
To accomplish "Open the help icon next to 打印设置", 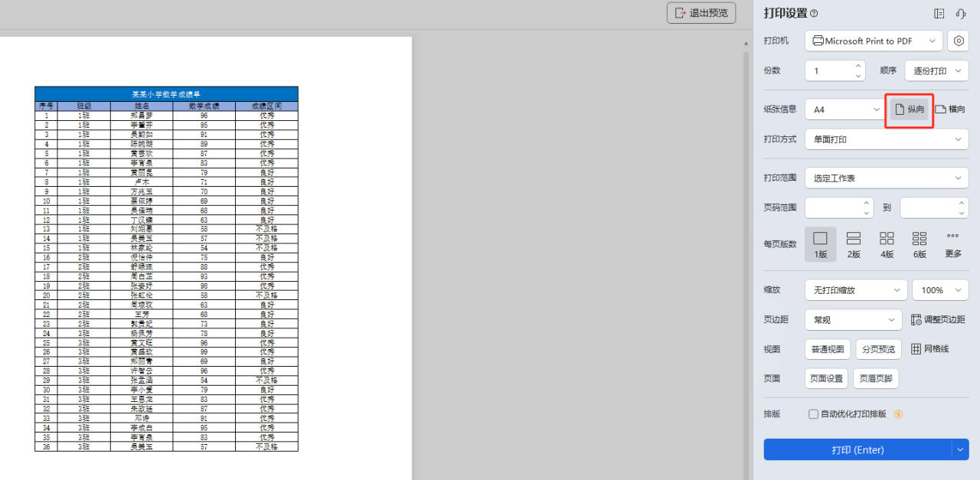I will click(x=814, y=13).
